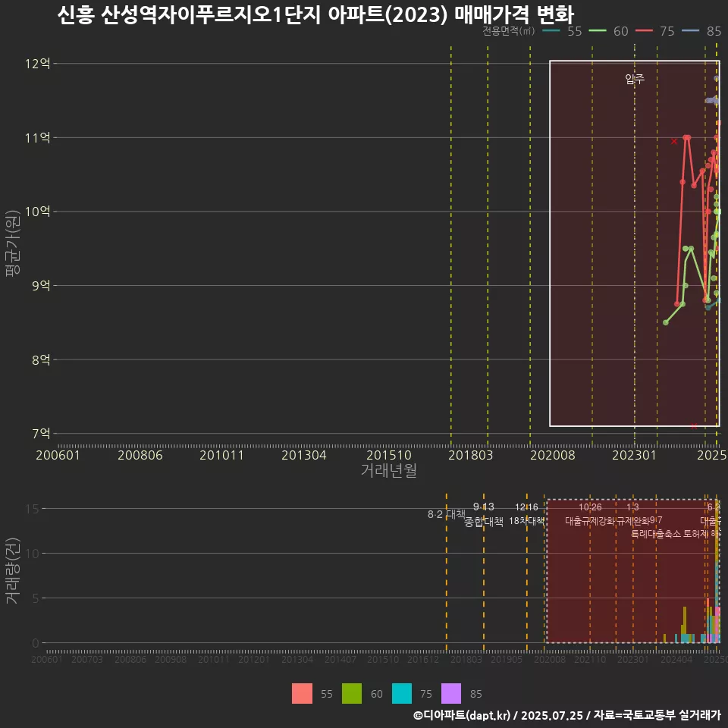This screenshot has height=728, width=728.
Task: Click the green 60 swatch in bottom legend
Action: point(352,694)
